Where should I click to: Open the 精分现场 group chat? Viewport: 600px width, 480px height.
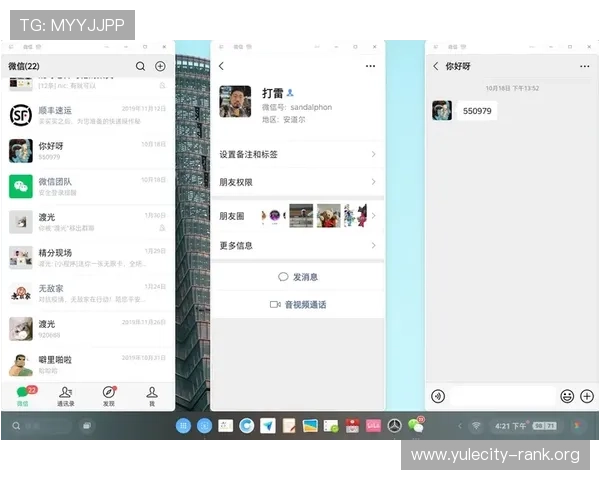[88, 258]
